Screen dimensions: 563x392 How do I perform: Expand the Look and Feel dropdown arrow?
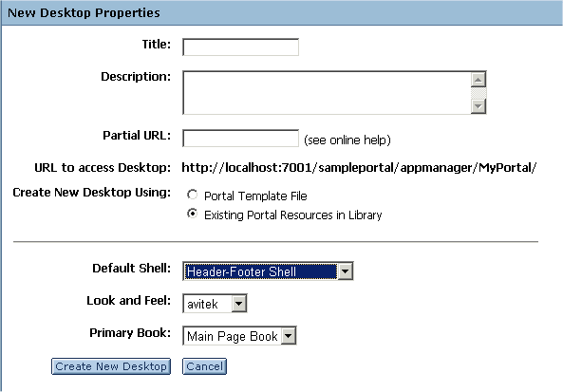click(x=238, y=304)
